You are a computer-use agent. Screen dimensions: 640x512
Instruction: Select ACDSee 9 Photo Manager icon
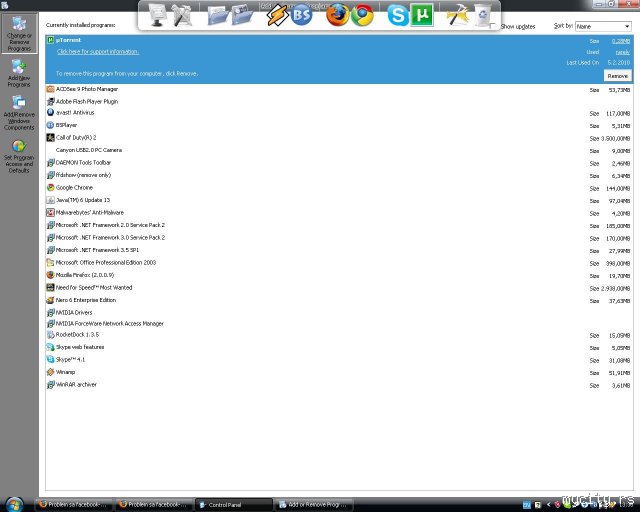click(x=50, y=89)
